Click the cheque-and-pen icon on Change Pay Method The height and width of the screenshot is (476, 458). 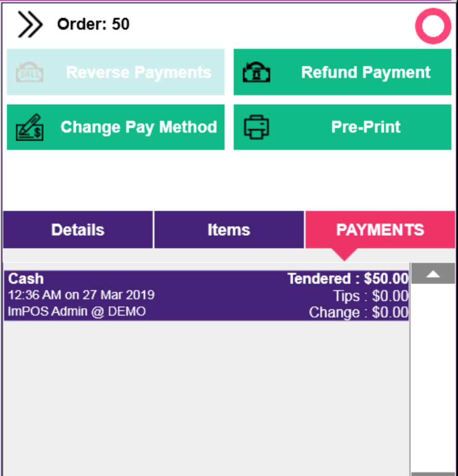click(30, 127)
